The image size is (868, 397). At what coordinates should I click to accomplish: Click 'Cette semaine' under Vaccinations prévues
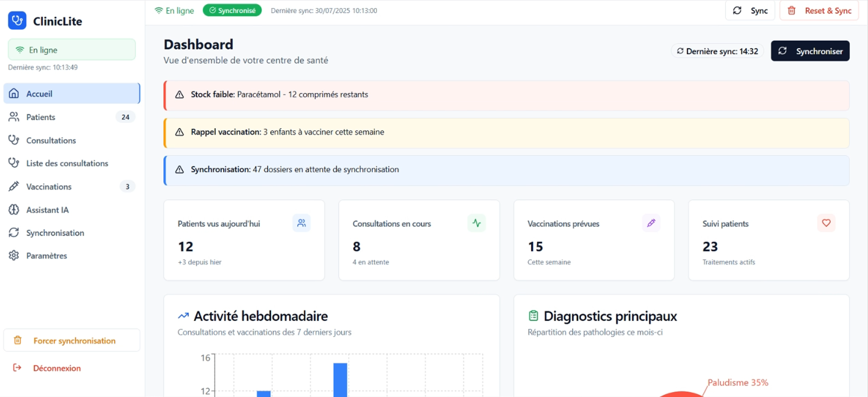[549, 262]
